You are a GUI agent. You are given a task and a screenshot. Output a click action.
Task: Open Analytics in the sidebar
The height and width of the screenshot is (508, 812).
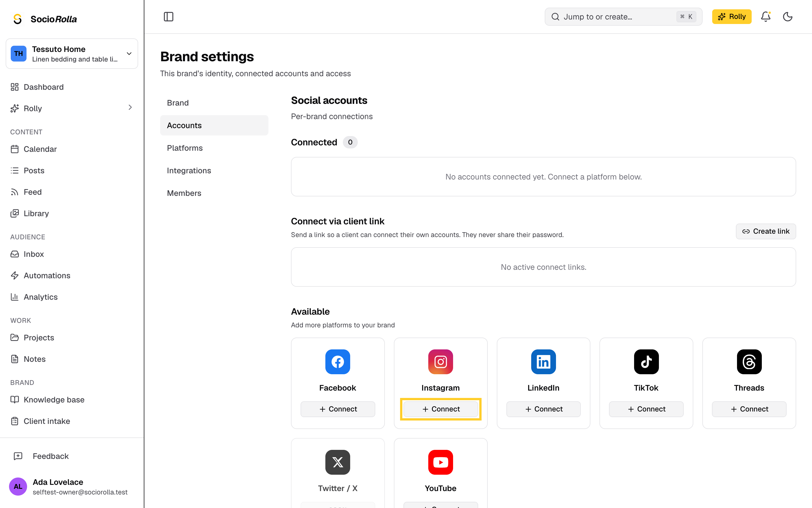(72, 297)
